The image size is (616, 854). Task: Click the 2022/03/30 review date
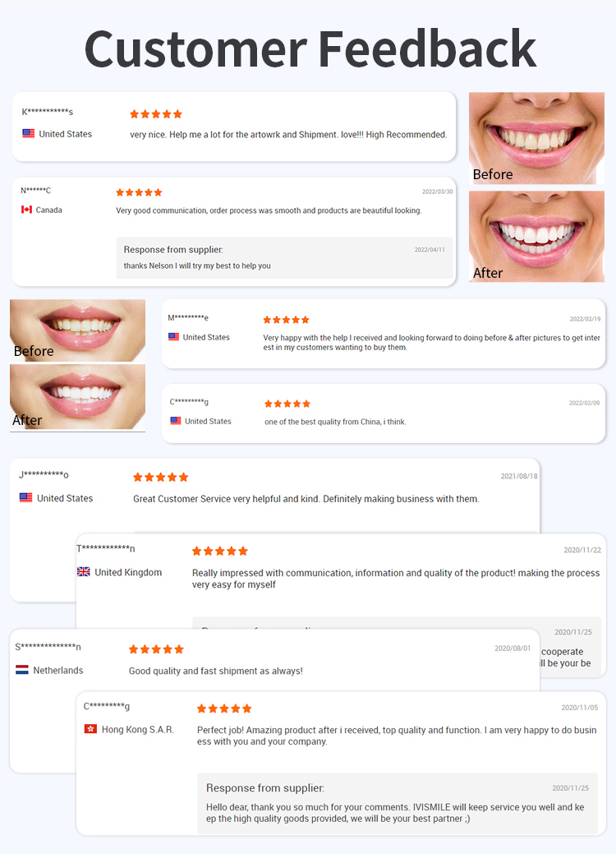pyautogui.click(x=438, y=192)
